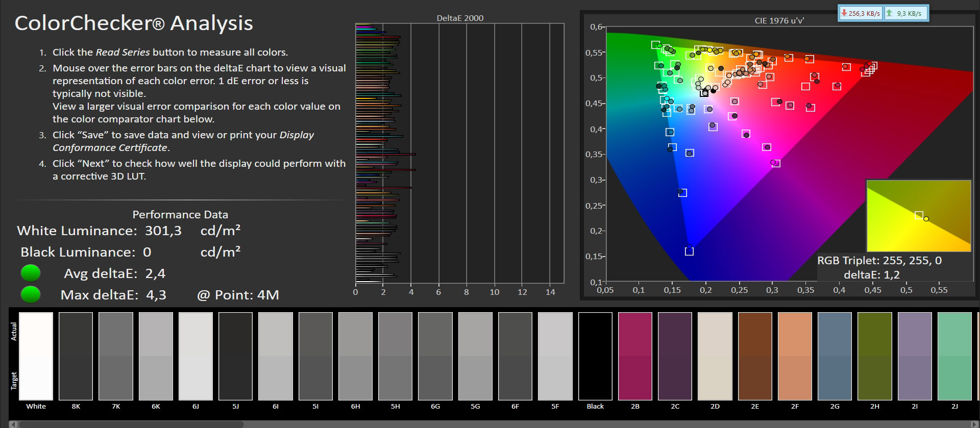Click the 6K gray swatch
Image resolution: width=980 pixels, height=428 pixels.
pos(156,356)
